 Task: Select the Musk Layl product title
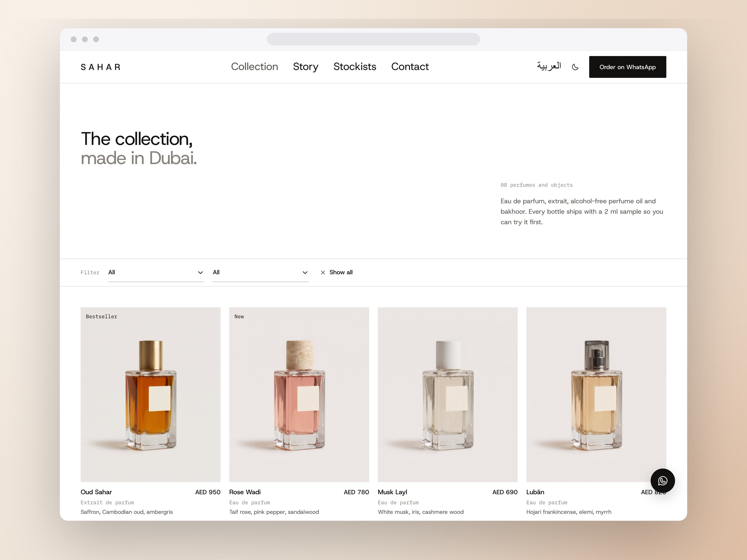(392, 492)
